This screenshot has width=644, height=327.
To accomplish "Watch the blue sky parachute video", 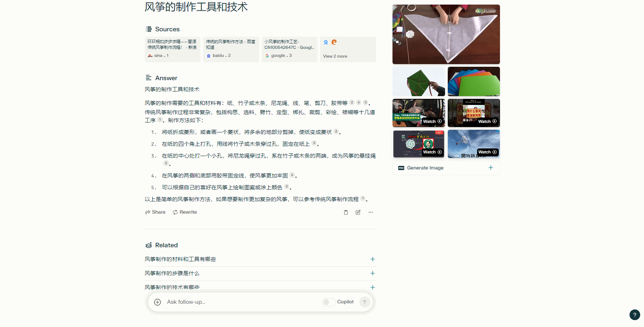I will pyautogui.click(x=474, y=144).
